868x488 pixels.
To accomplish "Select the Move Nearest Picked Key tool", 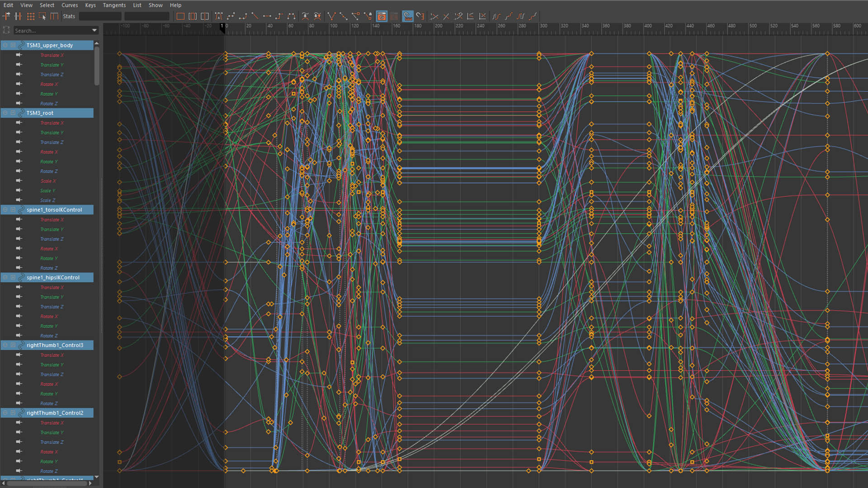I will click(6, 16).
